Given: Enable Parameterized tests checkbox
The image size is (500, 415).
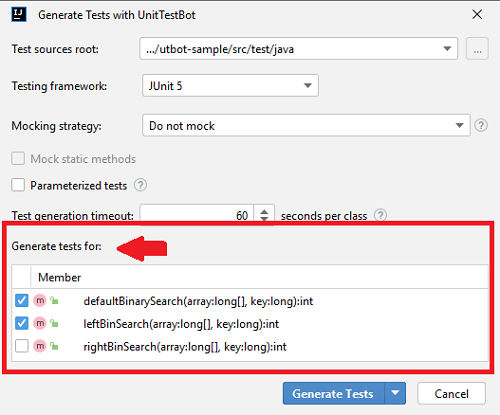Looking at the screenshot, I should (18, 185).
